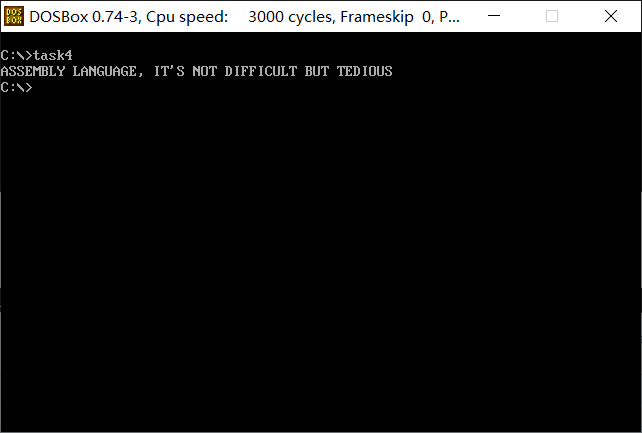Click the 3000 cycles title text
Viewport: 642px width, 433px height.
(292, 17)
